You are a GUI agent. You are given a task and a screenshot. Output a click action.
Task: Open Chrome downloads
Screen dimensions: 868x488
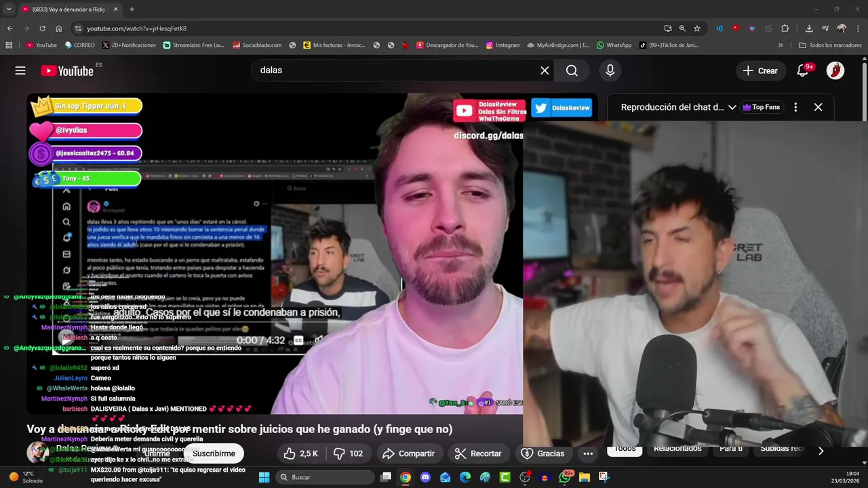pos(809,28)
